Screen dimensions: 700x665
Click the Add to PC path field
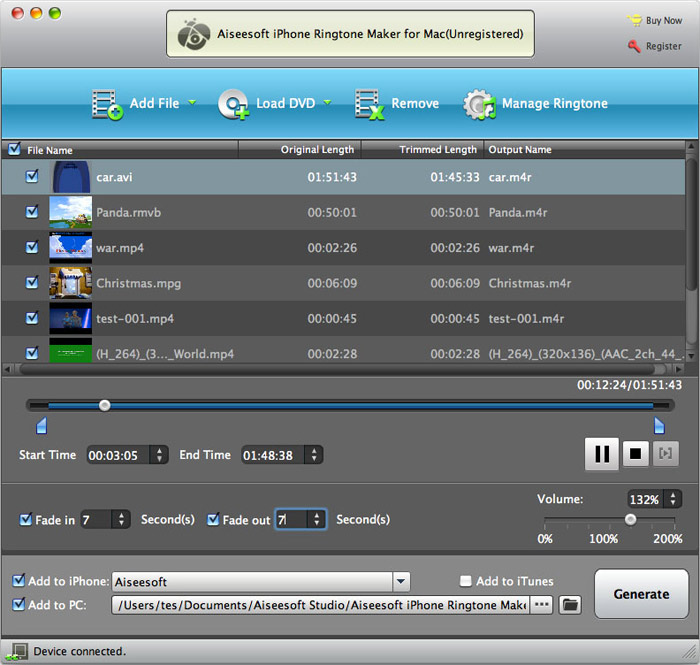pos(320,605)
